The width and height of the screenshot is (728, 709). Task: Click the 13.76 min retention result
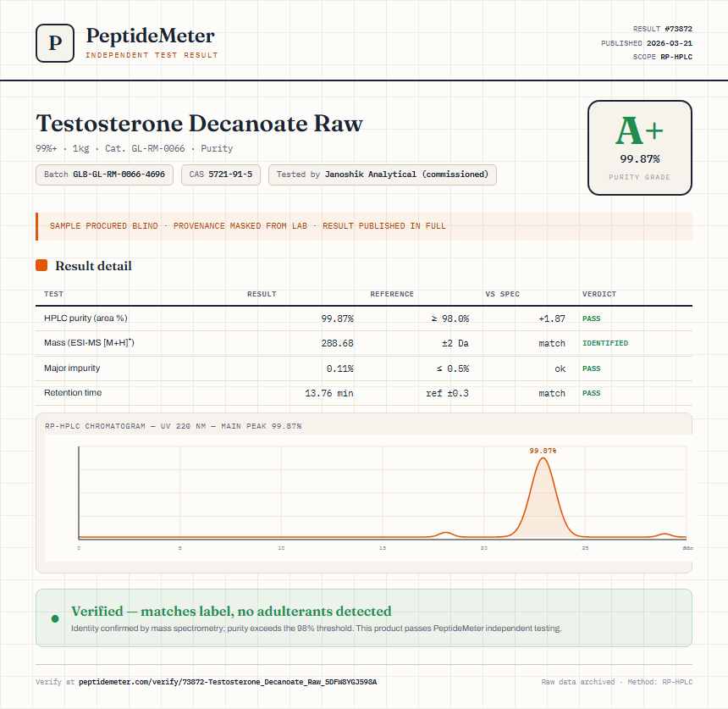point(328,393)
